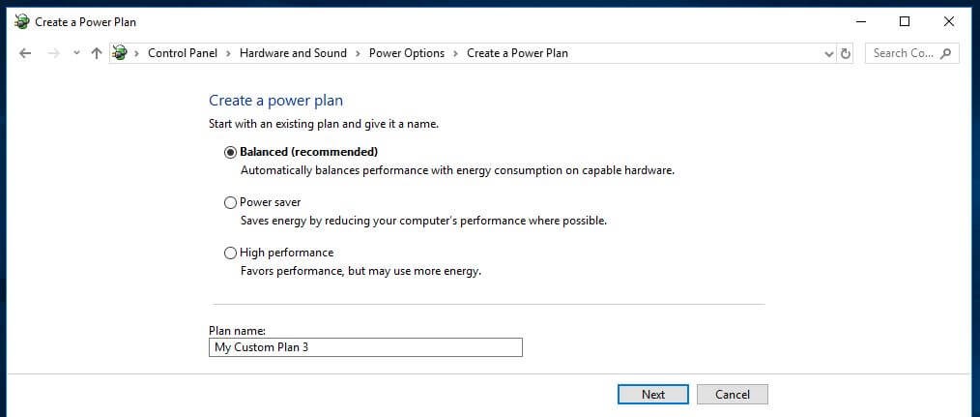Expand chevron after Control Panel breadcrumb
The width and height of the screenshot is (980, 417).
228,53
